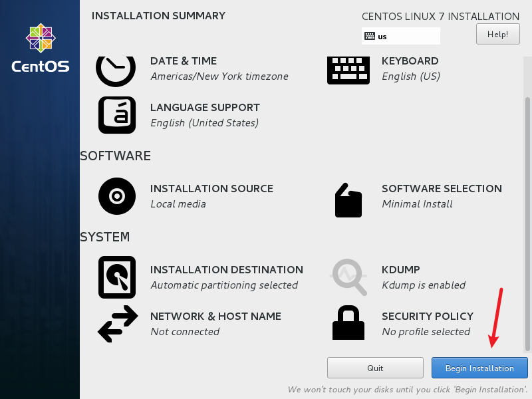Click 'Kdump is enabled' status text
The height and width of the screenshot is (399, 532).
pyautogui.click(x=424, y=285)
